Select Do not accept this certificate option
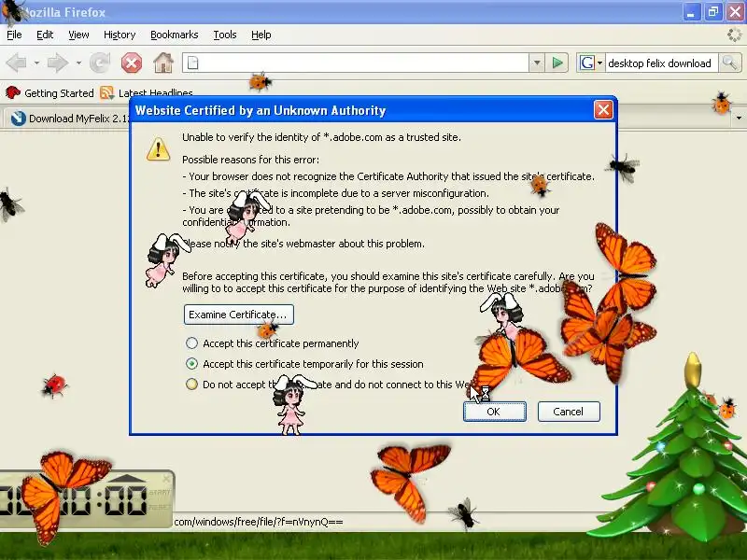 point(191,384)
